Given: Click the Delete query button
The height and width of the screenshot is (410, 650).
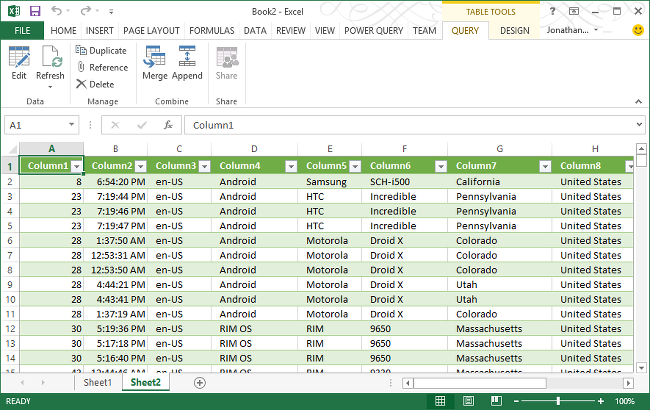Looking at the screenshot, I should pos(94,84).
